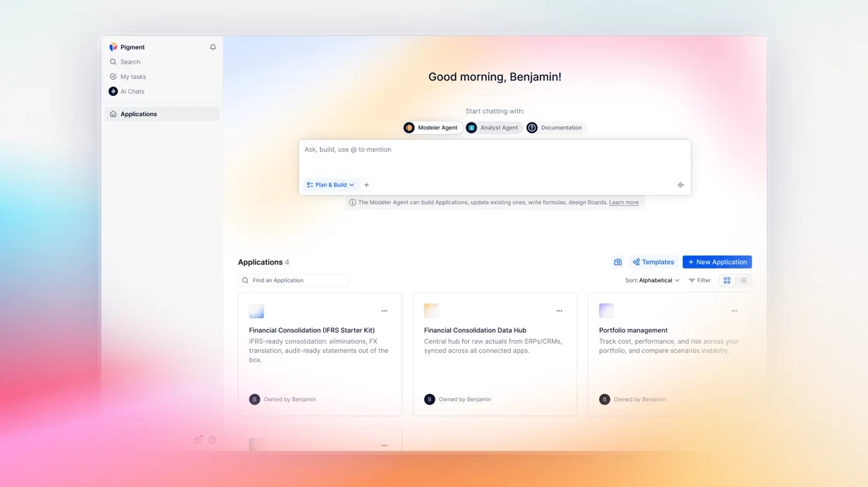Expand the Plan & Build dropdown

point(330,184)
